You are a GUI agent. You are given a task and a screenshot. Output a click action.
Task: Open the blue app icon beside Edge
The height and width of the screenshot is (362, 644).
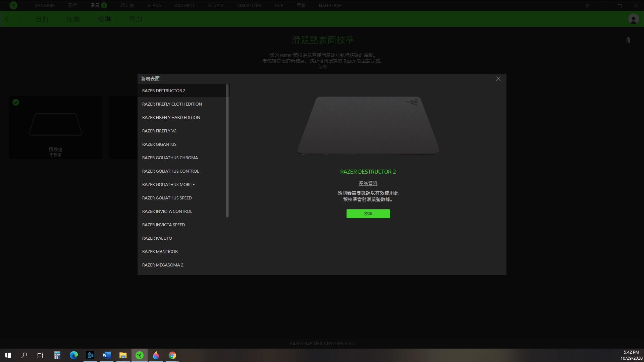(90, 355)
